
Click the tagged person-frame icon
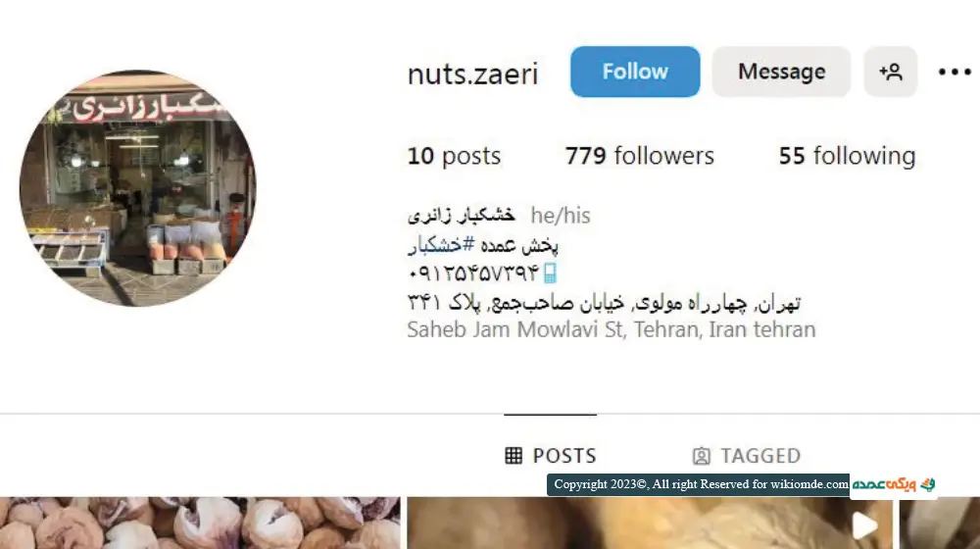point(702,456)
